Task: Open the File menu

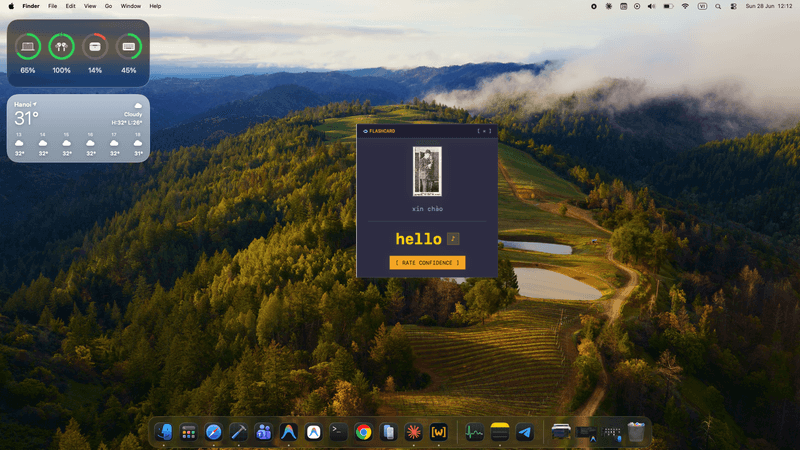Action: 53,6
